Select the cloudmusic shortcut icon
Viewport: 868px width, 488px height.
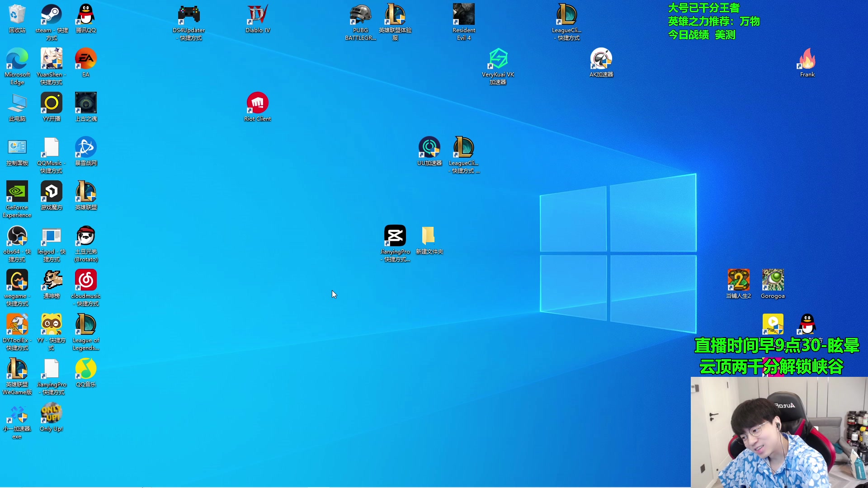coord(86,288)
